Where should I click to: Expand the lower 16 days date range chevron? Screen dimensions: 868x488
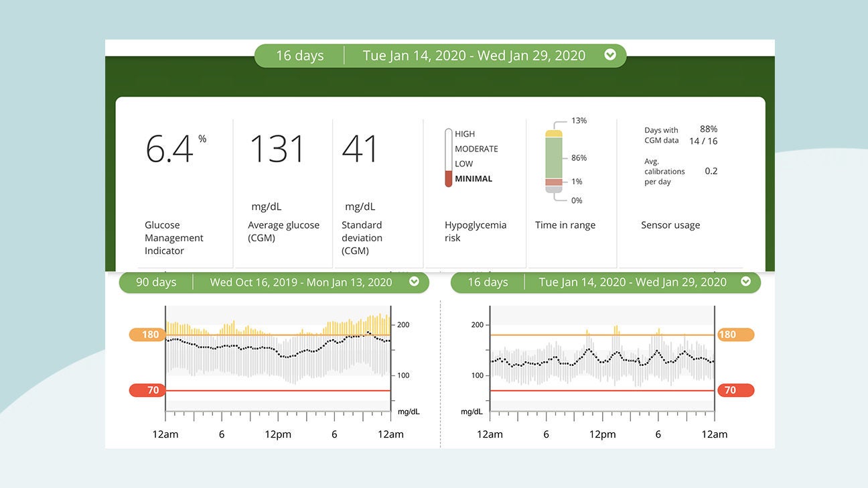click(745, 282)
